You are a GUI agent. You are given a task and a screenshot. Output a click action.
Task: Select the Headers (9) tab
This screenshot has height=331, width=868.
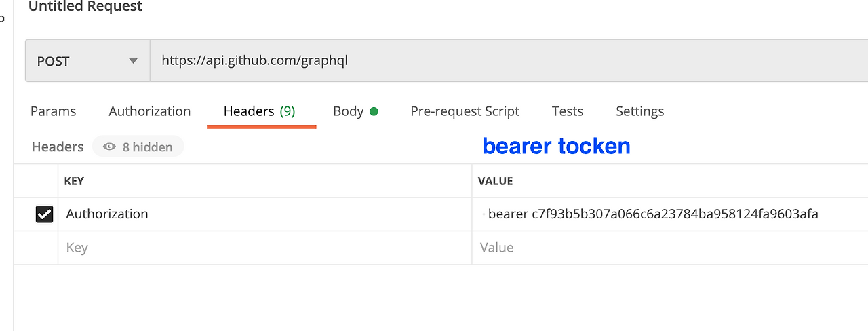pos(260,111)
